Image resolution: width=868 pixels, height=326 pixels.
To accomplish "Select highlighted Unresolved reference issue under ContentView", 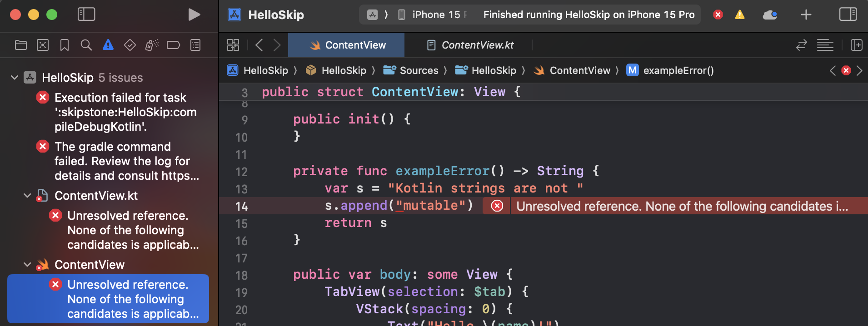I will click(108, 299).
